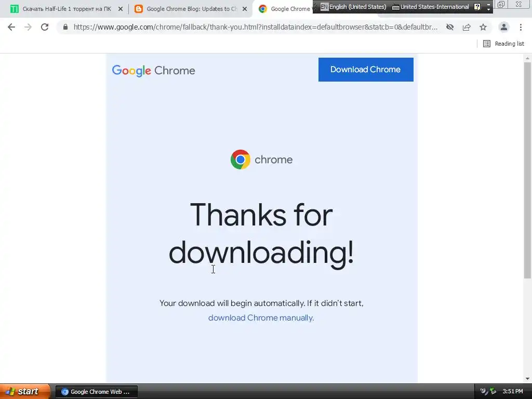Click the chrome logo in page center
The height and width of the screenshot is (399, 532).
tap(261, 159)
